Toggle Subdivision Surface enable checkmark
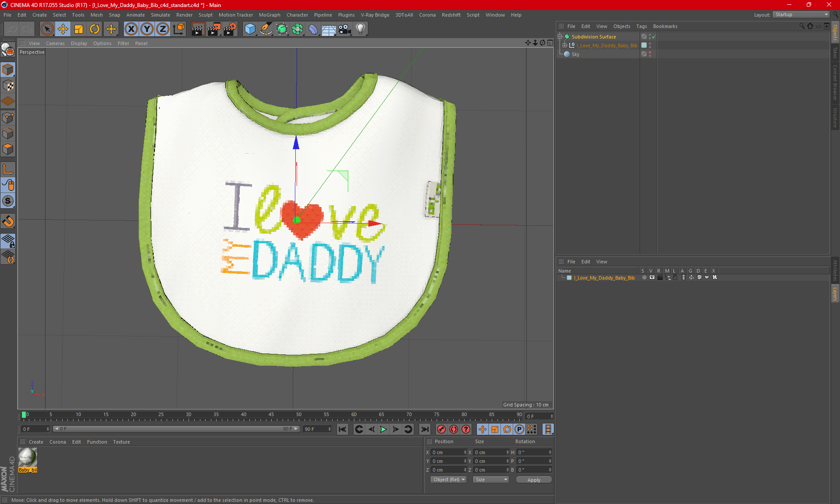840x504 pixels. click(x=654, y=37)
